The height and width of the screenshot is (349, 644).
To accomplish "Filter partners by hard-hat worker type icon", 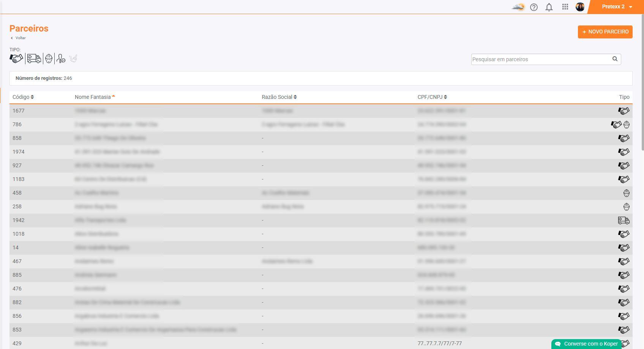I will (x=49, y=59).
